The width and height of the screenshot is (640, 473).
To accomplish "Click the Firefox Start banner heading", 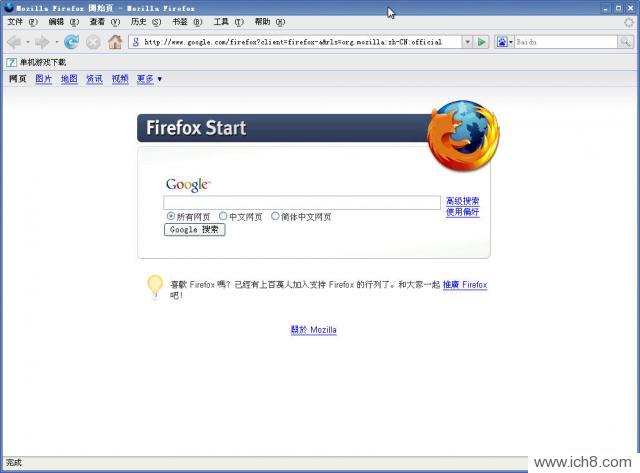I will [x=196, y=128].
